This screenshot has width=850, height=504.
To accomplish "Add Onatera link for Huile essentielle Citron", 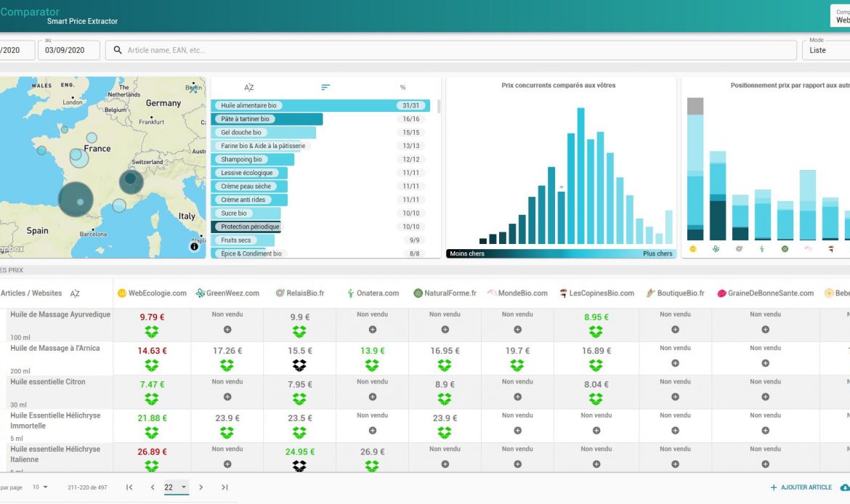I will point(373,397).
